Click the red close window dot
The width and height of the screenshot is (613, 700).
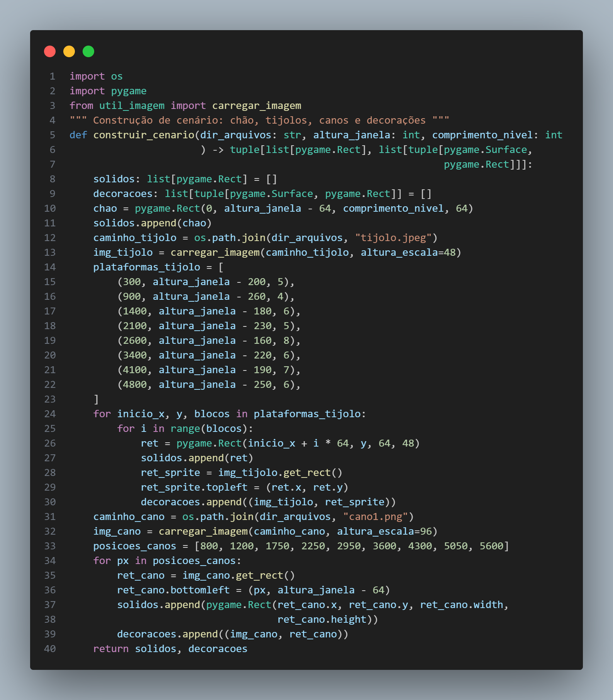click(x=50, y=51)
